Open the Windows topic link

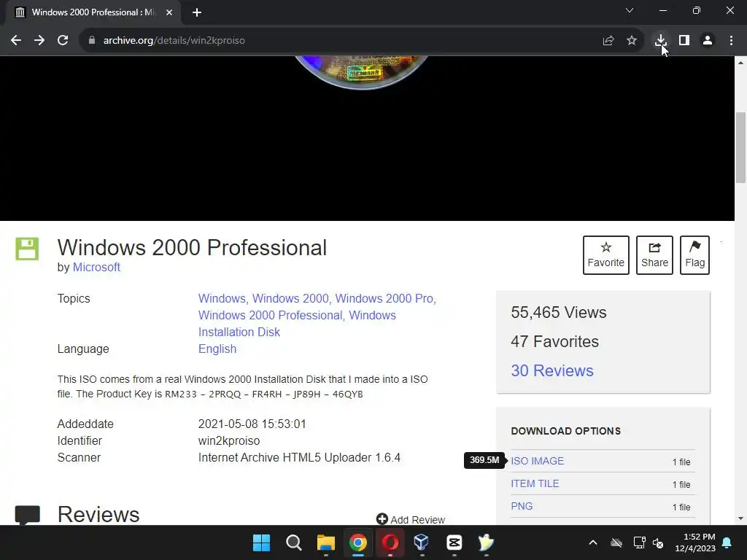[222, 298]
